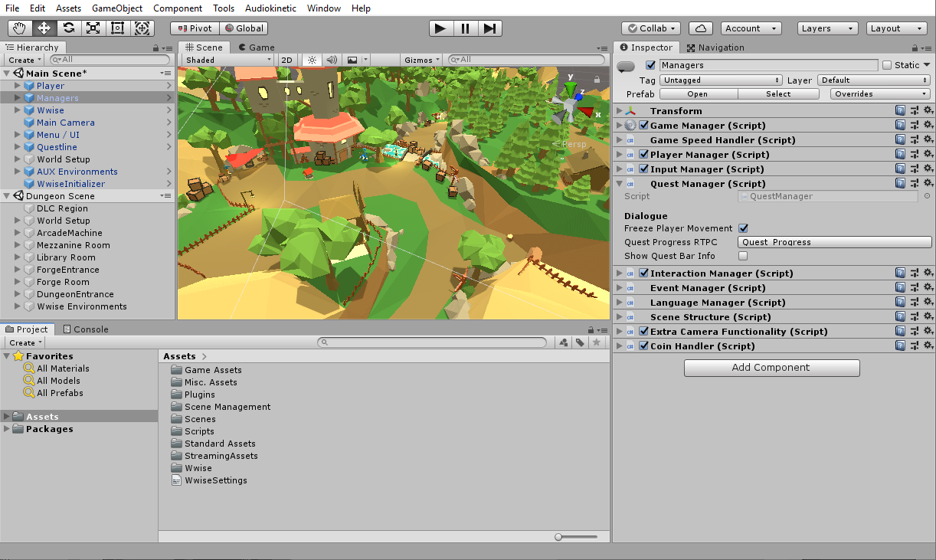Select the Hand tool in toolbar

pos(20,28)
